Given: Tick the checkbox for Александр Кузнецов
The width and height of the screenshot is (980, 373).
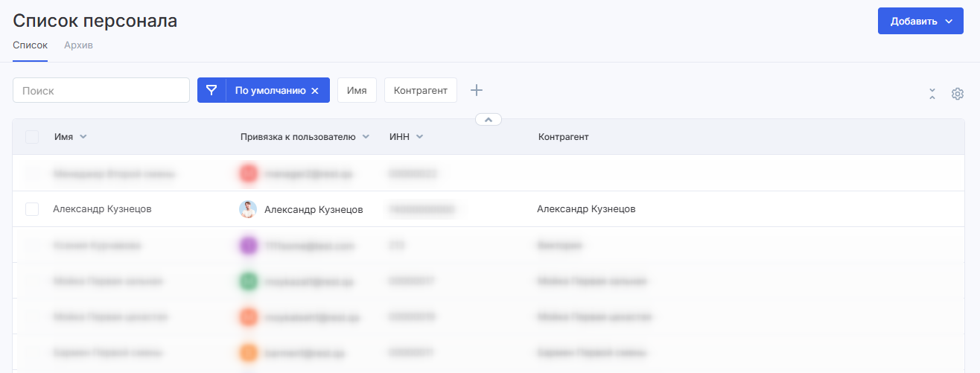Looking at the screenshot, I should [32, 209].
